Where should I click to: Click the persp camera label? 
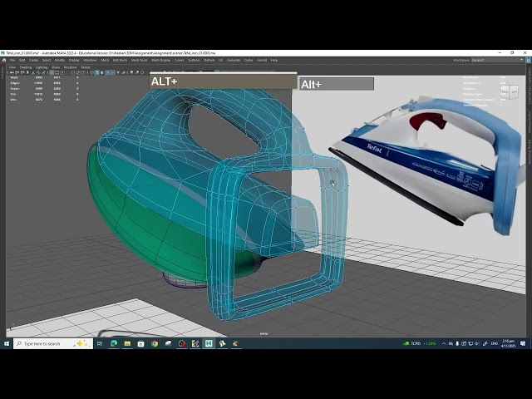click(264, 334)
